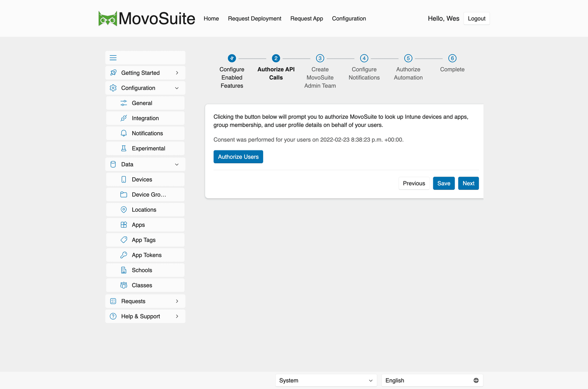This screenshot has height=389, width=588.
Task: Click the Locations pin icon
Action: pyautogui.click(x=124, y=210)
